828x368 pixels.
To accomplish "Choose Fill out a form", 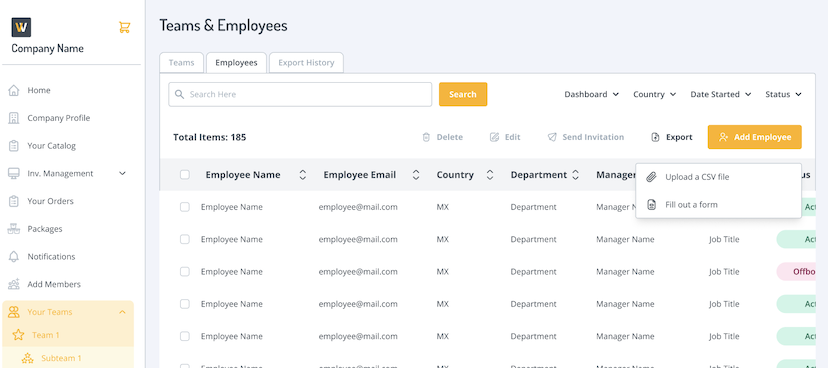I will pos(719,205).
